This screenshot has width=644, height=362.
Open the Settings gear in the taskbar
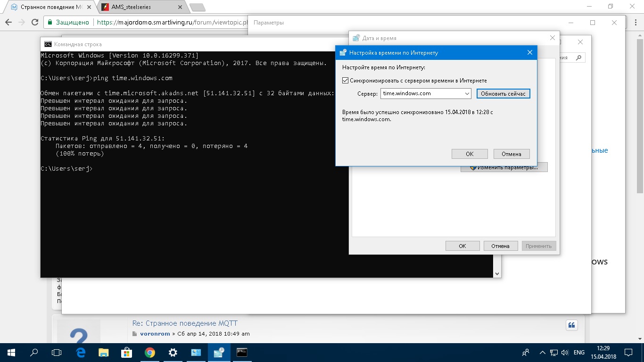pyautogui.click(x=173, y=353)
